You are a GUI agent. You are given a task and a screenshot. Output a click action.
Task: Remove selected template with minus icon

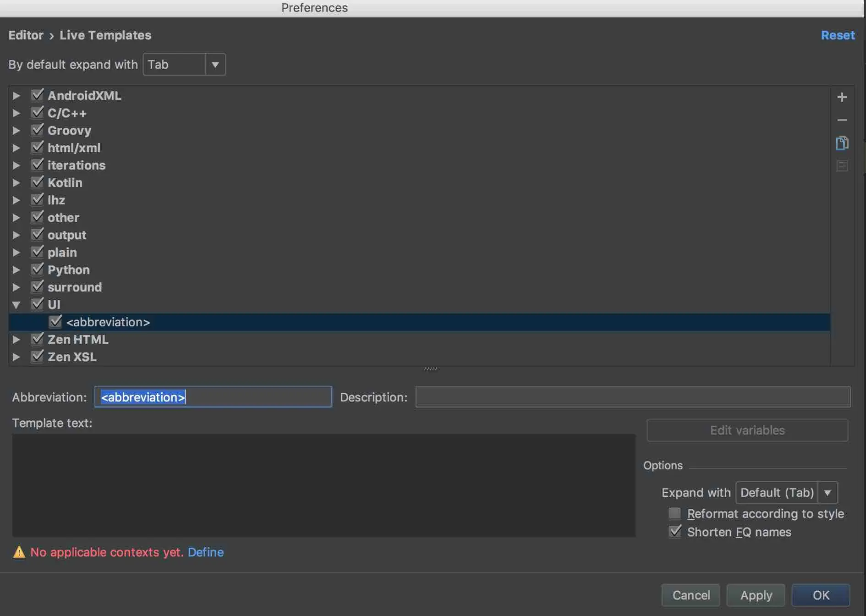842,120
